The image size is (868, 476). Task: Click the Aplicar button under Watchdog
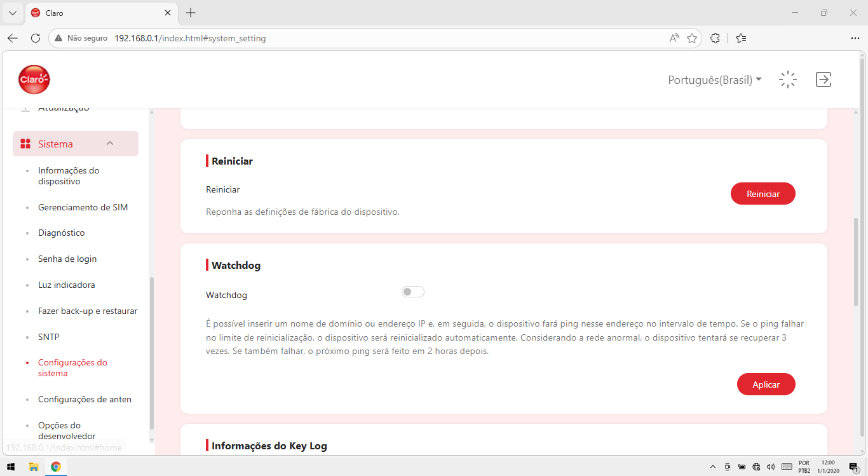[766, 384]
